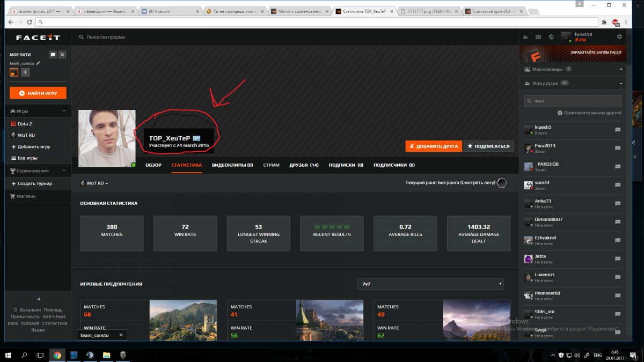The image size is (644, 362).
Task: Open the 7v7 mode dropdown
Action: pos(430,284)
